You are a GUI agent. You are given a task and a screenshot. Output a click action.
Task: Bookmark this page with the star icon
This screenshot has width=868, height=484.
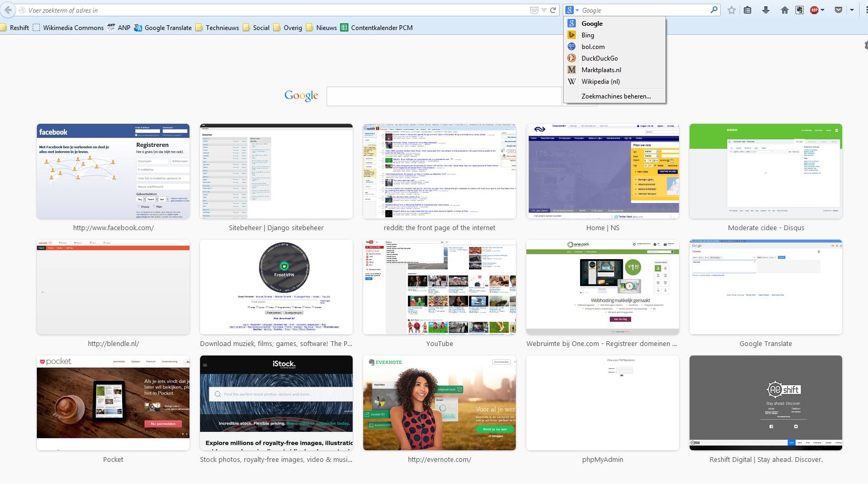coord(732,10)
